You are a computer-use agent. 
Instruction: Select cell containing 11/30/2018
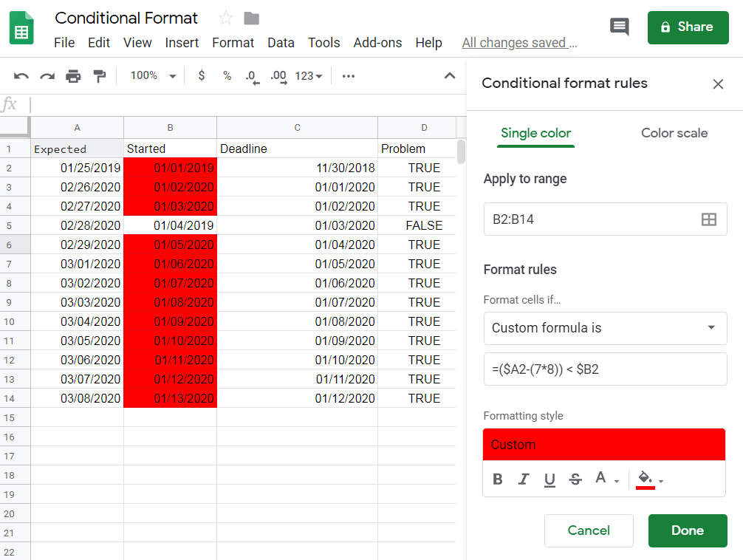click(297, 168)
